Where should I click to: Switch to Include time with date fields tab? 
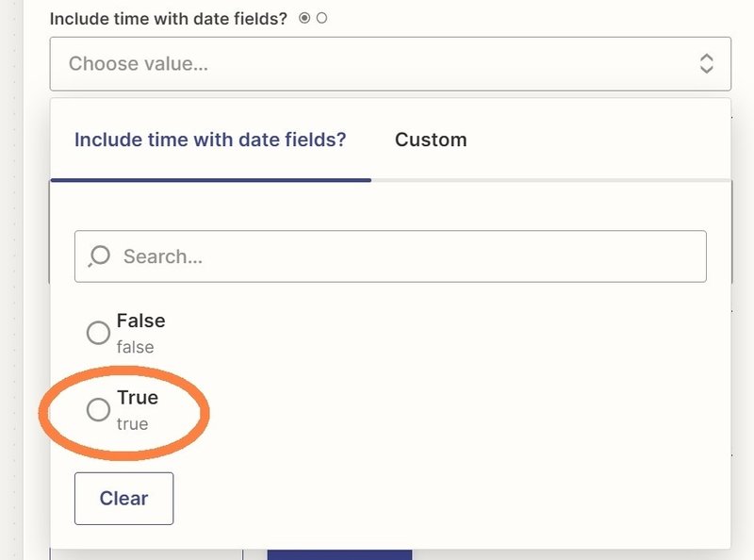coord(210,140)
